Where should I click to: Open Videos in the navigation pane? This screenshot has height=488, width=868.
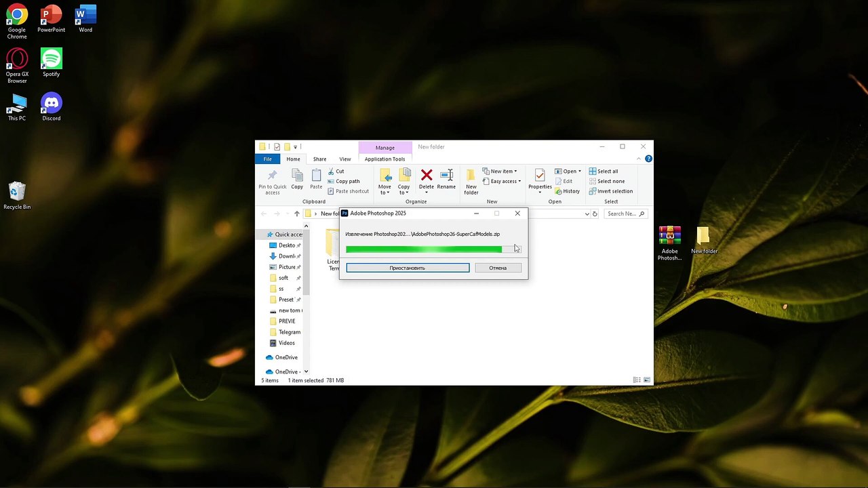[x=283, y=343]
